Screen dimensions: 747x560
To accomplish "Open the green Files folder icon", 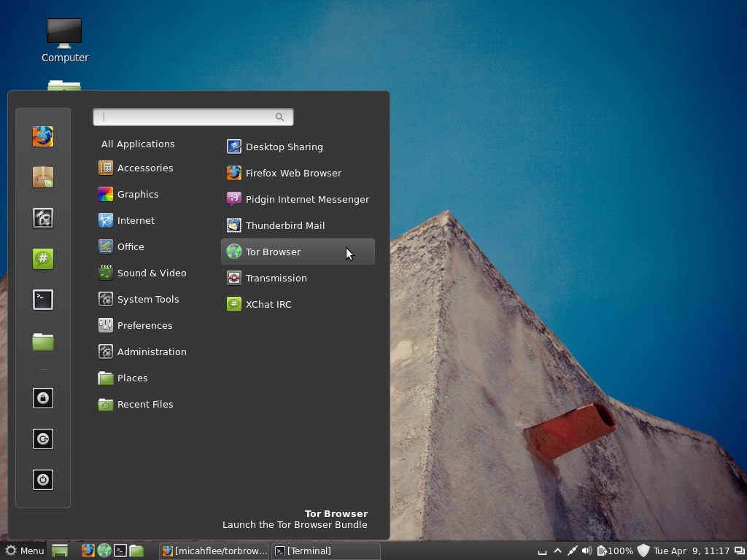I will click(x=42, y=342).
